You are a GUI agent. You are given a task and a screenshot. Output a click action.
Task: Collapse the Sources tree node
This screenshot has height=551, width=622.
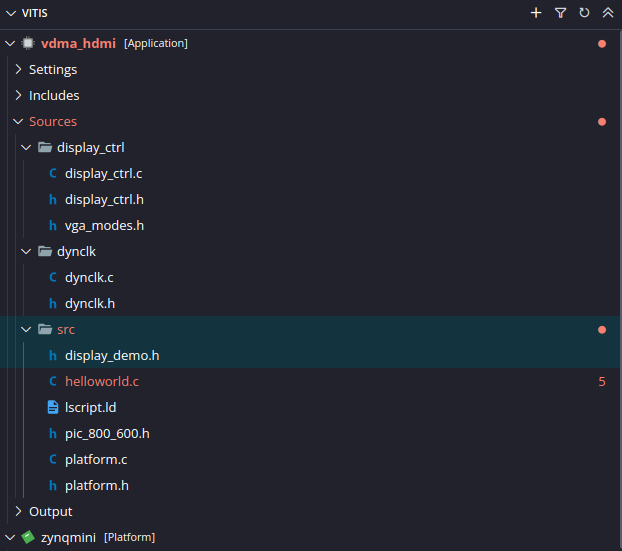tap(18, 122)
